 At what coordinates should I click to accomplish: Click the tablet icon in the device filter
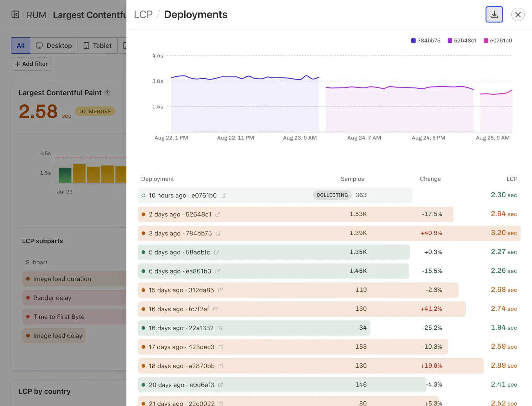pos(86,46)
